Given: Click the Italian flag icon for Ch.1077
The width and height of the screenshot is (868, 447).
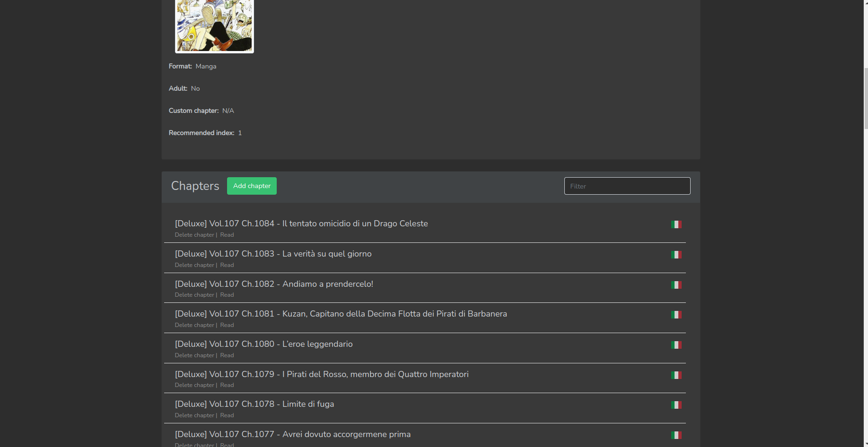Looking at the screenshot, I should (676, 435).
